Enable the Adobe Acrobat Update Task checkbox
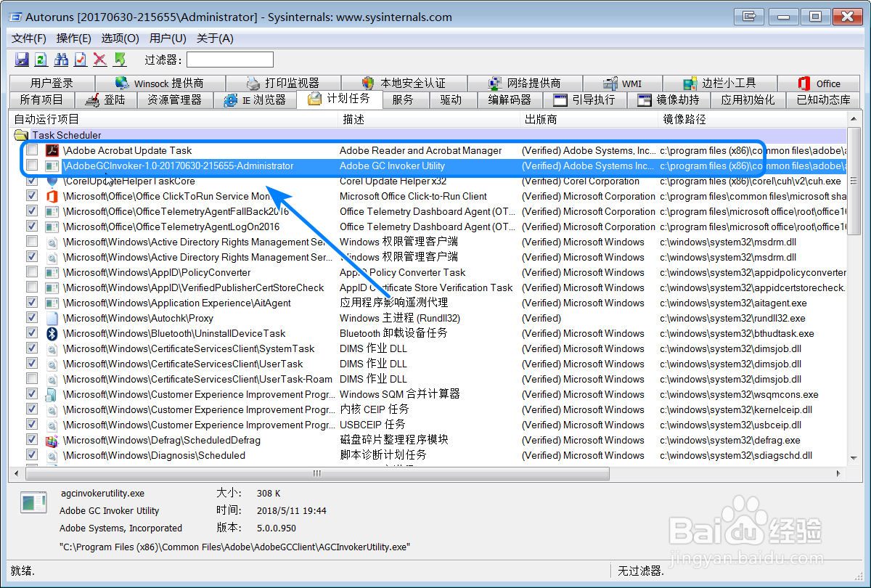Image resolution: width=871 pixels, height=588 pixels. coord(32,150)
